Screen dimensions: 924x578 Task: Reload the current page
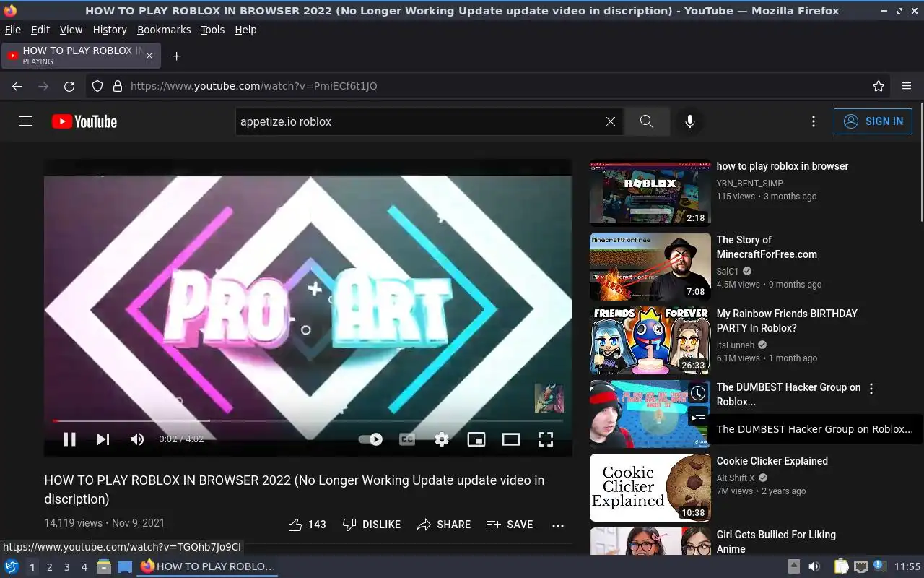pyautogui.click(x=69, y=86)
